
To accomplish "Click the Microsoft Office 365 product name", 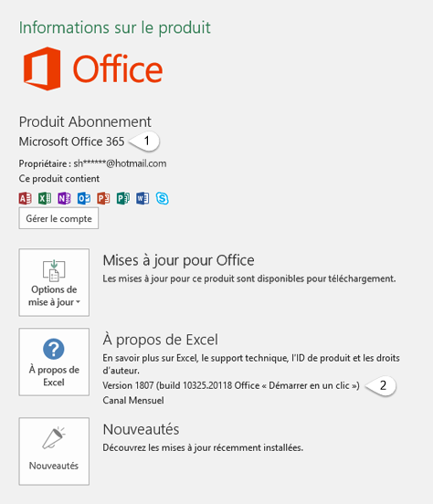I will (x=71, y=142).
